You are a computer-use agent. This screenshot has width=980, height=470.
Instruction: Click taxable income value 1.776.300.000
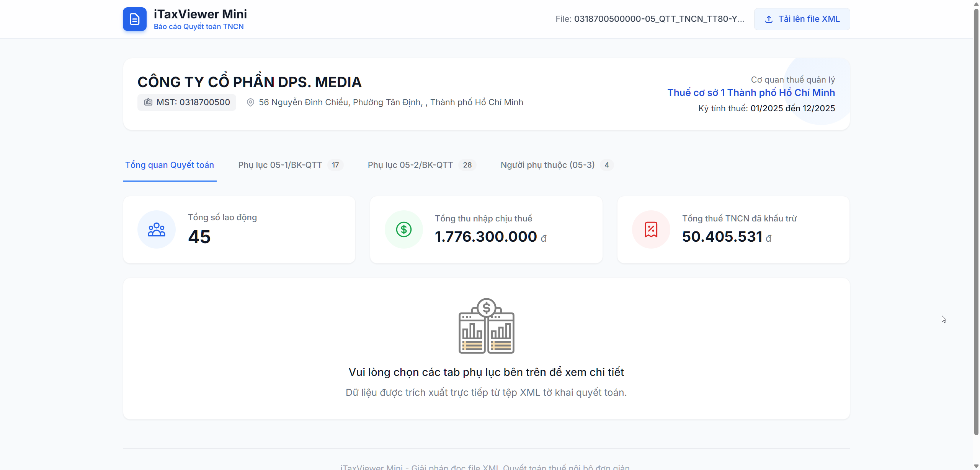[486, 237]
